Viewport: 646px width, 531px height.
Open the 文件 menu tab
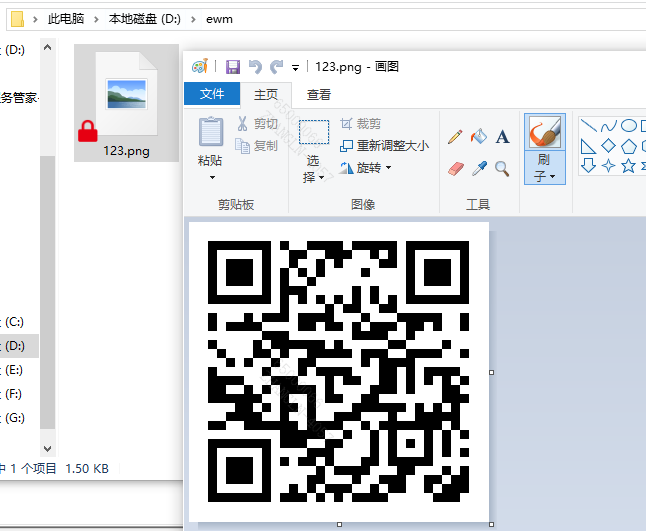point(212,94)
